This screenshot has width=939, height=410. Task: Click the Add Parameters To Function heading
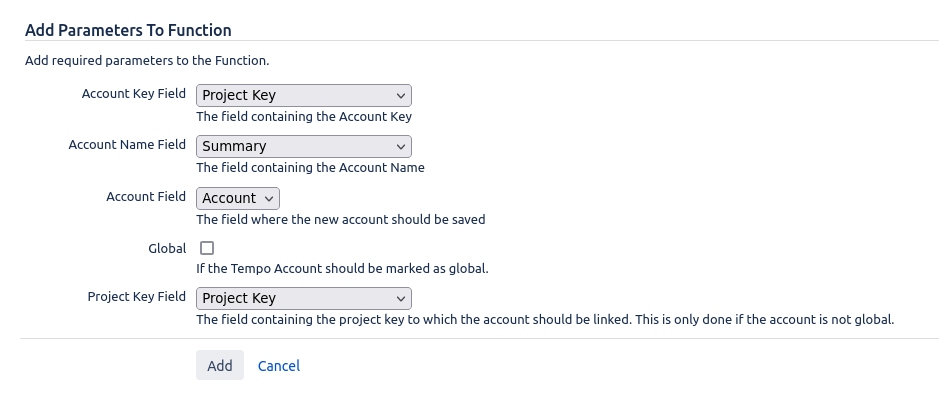click(128, 30)
